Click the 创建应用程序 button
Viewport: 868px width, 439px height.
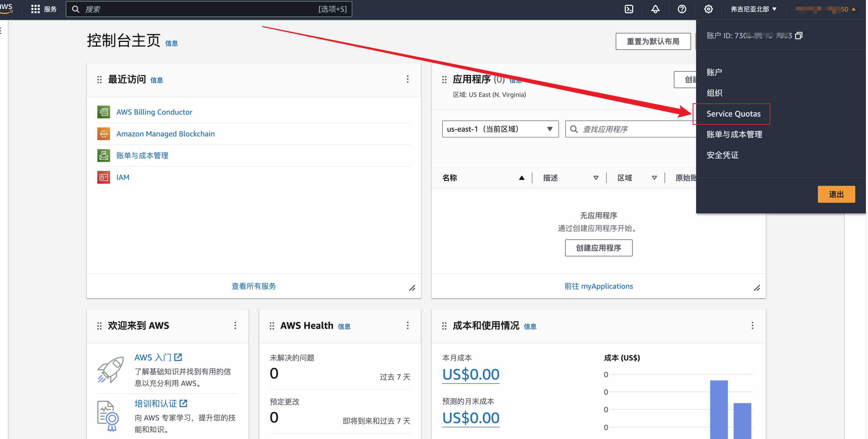[x=598, y=248]
